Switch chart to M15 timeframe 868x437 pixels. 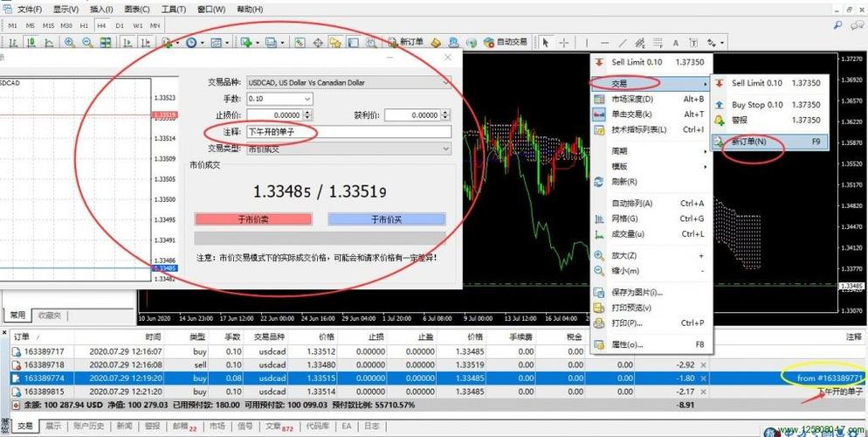48,25
